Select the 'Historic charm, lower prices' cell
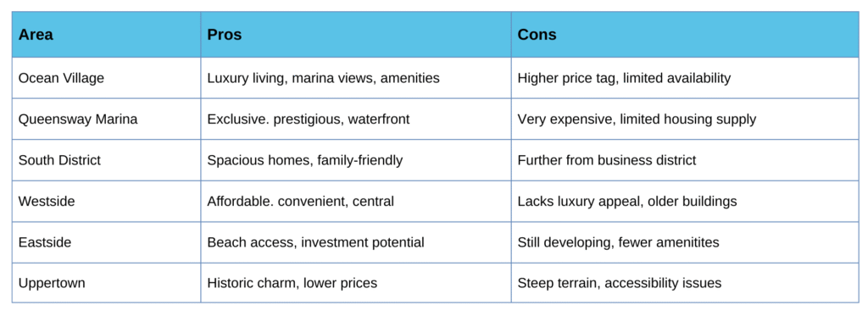The height and width of the screenshot is (316, 868). coord(356,283)
